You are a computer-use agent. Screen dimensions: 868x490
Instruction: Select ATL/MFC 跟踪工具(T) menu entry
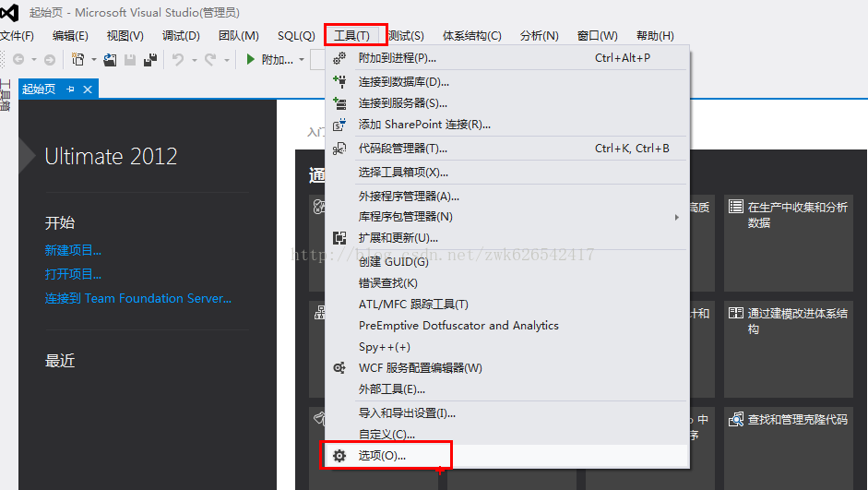click(507, 305)
